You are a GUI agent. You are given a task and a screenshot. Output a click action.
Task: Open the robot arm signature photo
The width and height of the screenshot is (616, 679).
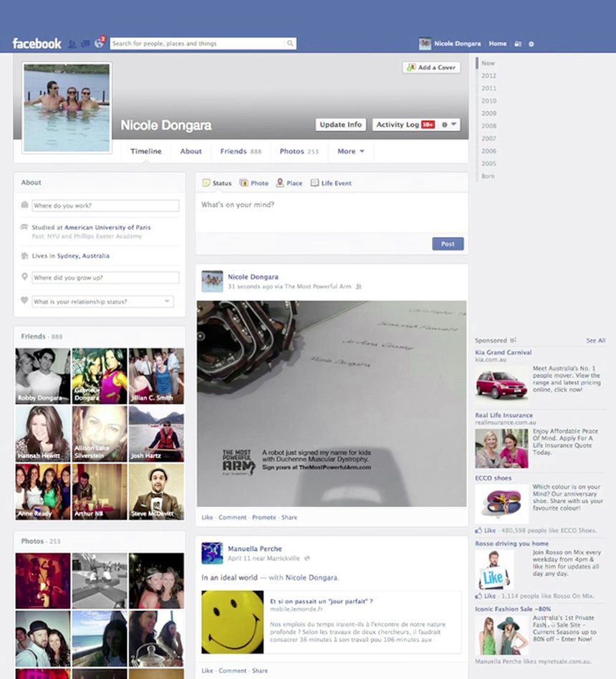coord(332,403)
